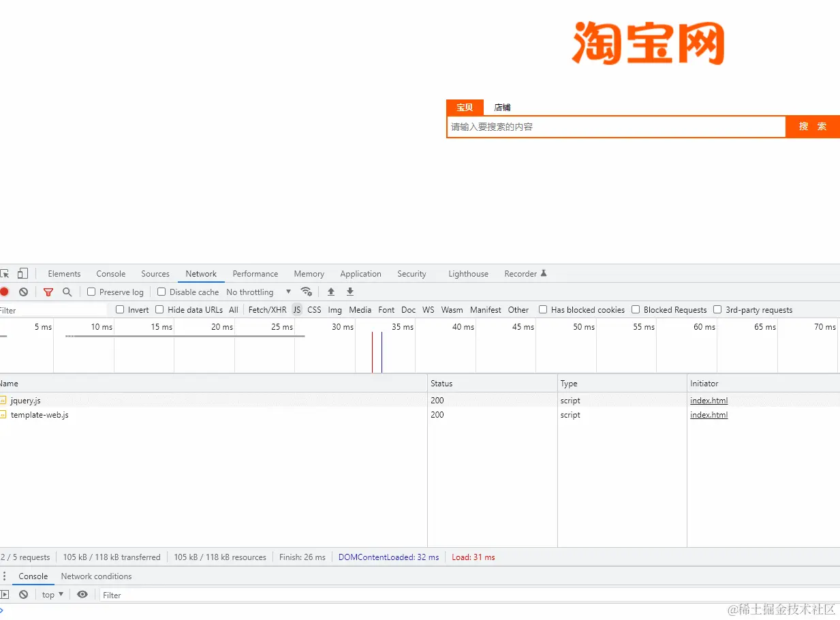The image size is (840, 620).
Task: Open the No throttling dropdown
Action: 259,292
